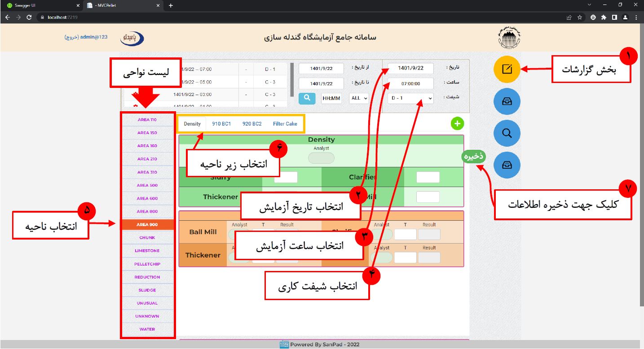Open the browser side panel icon
644x349 pixels.
(x=614, y=17)
